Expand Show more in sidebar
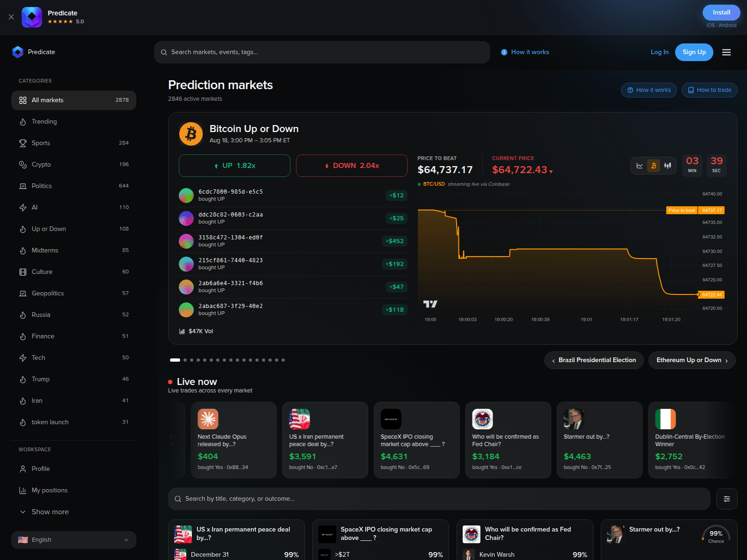 tap(74, 512)
